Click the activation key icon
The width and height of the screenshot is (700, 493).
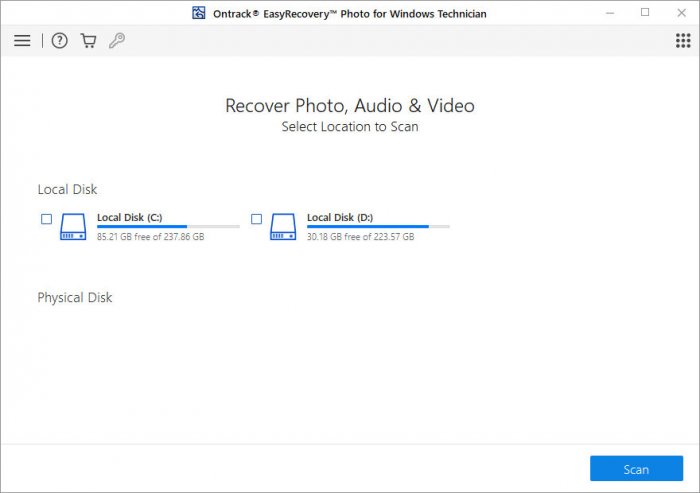coord(116,41)
